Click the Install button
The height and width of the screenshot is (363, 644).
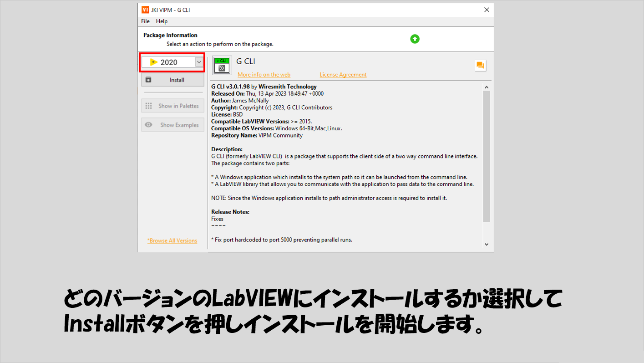(x=173, y=80)
